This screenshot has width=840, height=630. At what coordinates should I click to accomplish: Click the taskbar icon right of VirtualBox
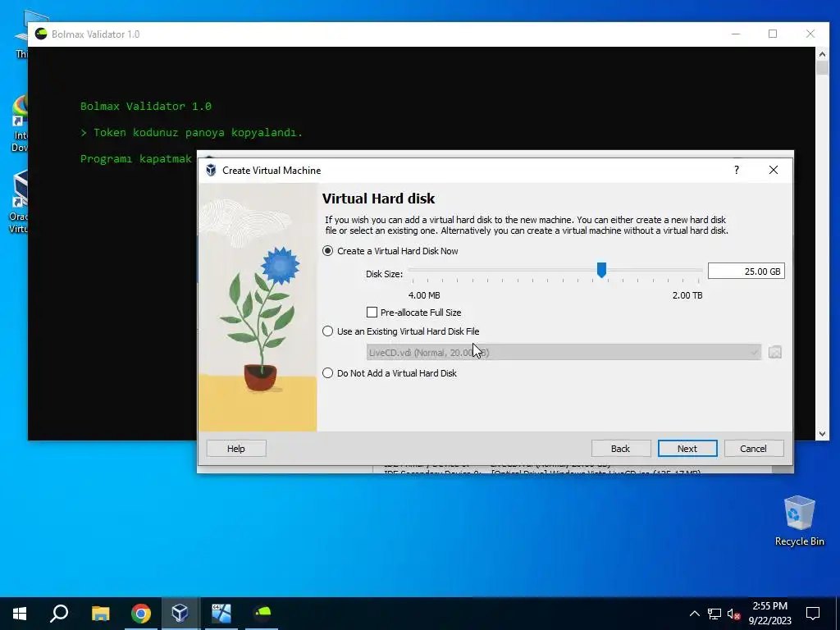[x=221, y=613]
